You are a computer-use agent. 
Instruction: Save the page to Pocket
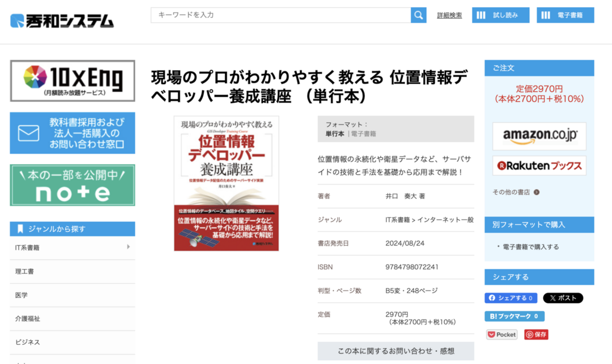click(501, 334)
